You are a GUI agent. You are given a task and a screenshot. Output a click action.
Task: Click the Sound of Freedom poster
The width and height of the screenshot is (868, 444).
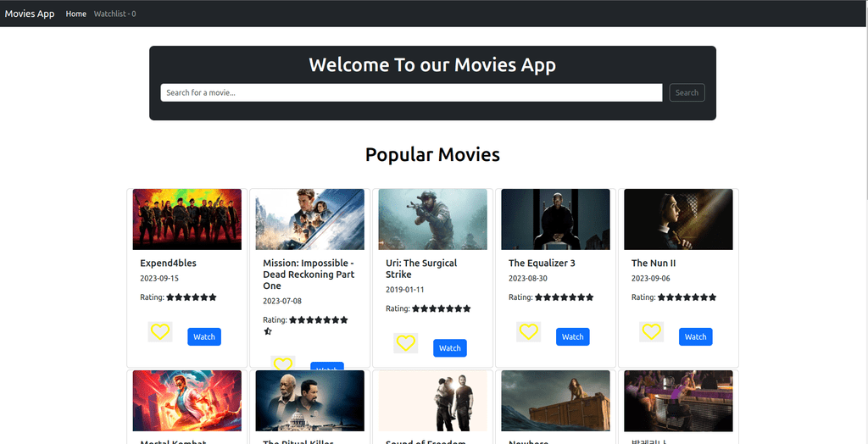pos(433,401)
